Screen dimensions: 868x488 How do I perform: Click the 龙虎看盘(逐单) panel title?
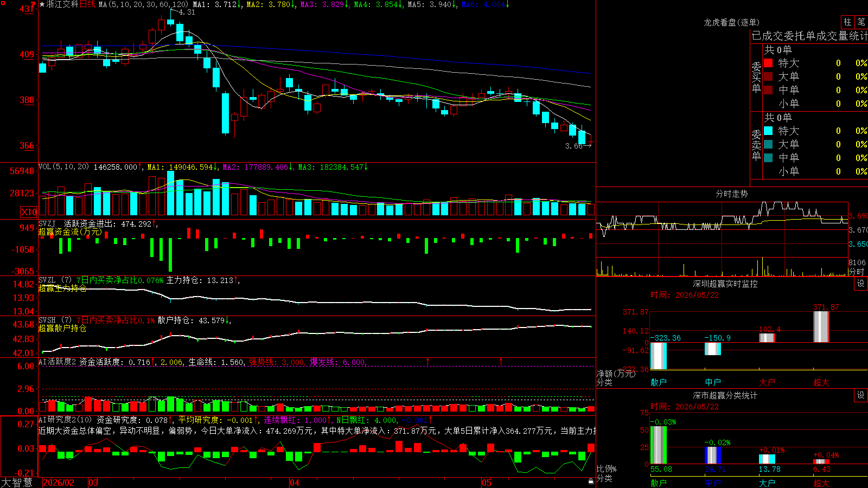(x=731, y=22)
